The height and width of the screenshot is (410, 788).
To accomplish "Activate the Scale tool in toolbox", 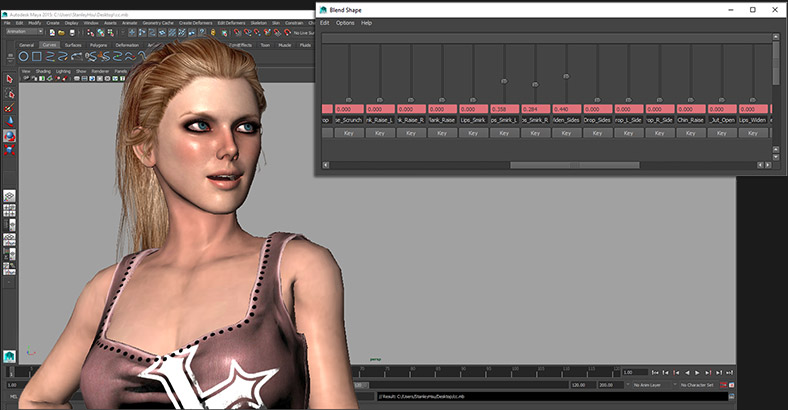I will [9, 150].
